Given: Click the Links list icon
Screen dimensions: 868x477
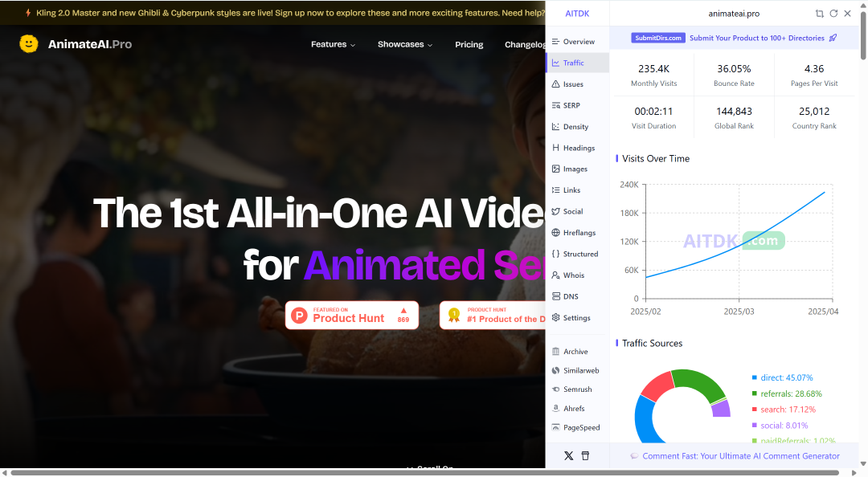Looking at the screenshot, I should point(556,190).
